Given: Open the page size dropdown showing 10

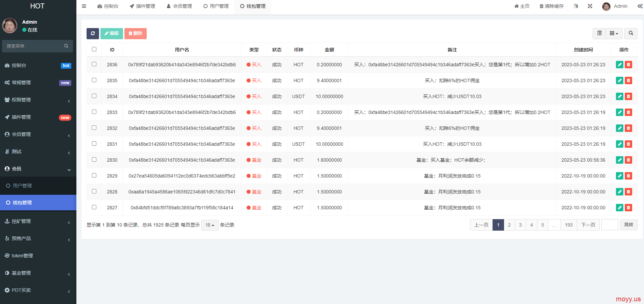Looking at the screenshot, I should (210, 225).
